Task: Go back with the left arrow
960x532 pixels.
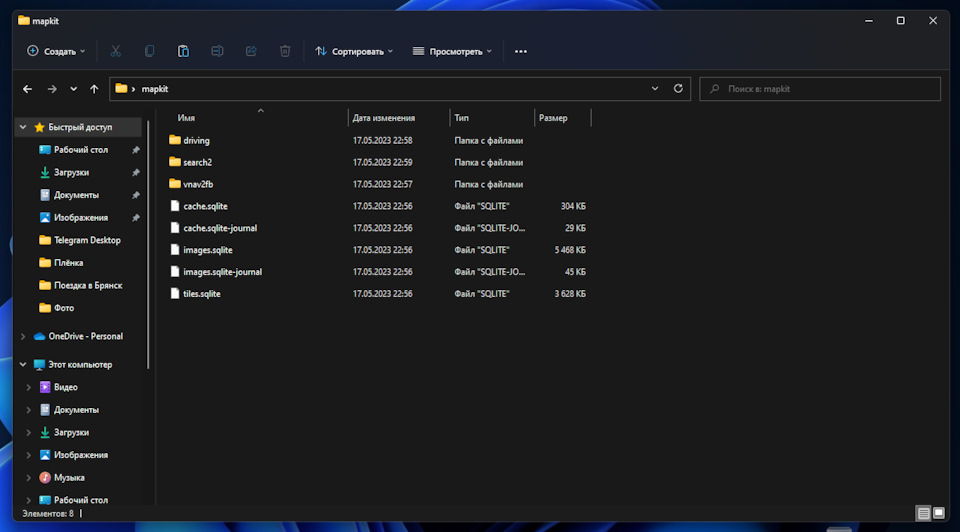Action: click(28, 89)
